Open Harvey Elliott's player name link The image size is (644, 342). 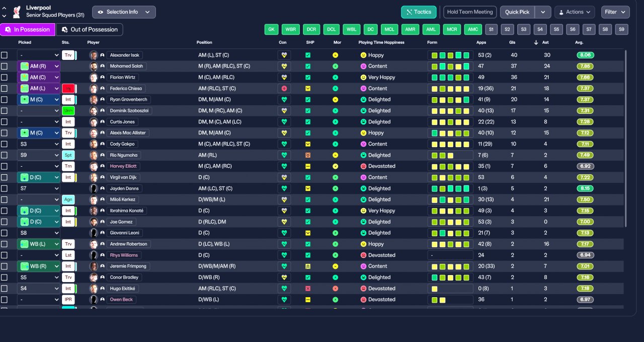coord(123,166)
